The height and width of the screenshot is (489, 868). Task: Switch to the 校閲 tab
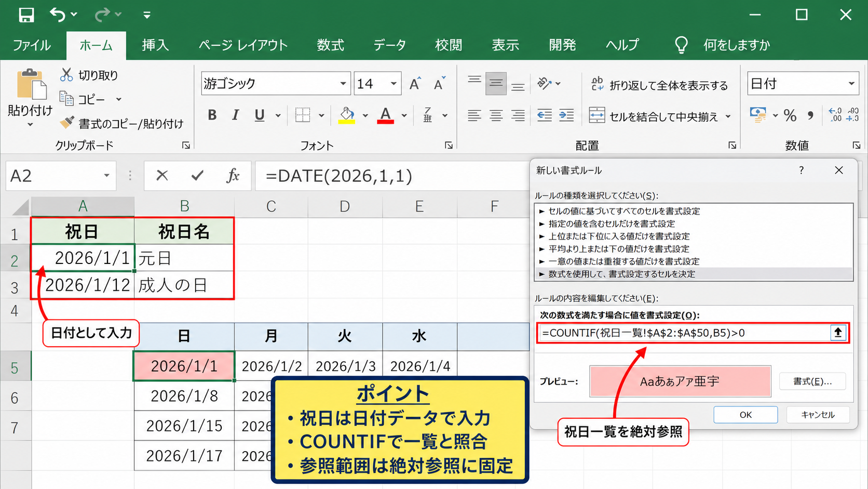449,45
